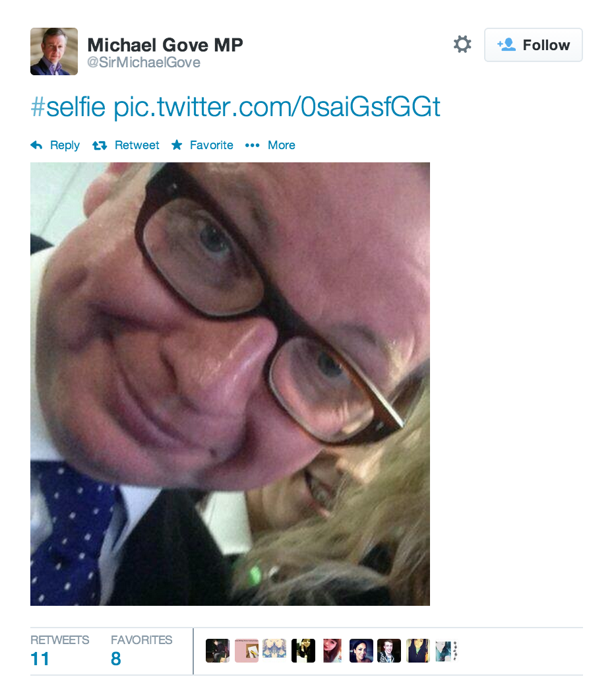Click the Follow button
The width and height of the screenshot is (616, 685).
coord(533,45)
